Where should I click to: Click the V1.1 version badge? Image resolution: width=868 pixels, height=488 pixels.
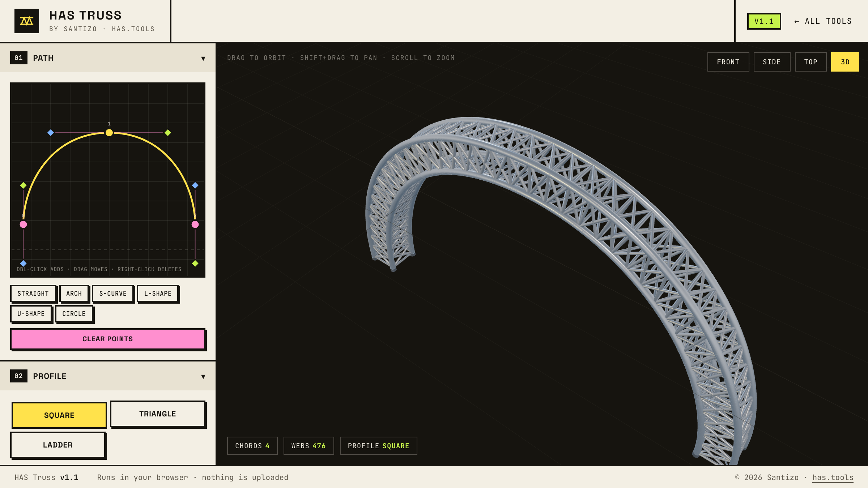pyautogui.click(x=764, y=21)
